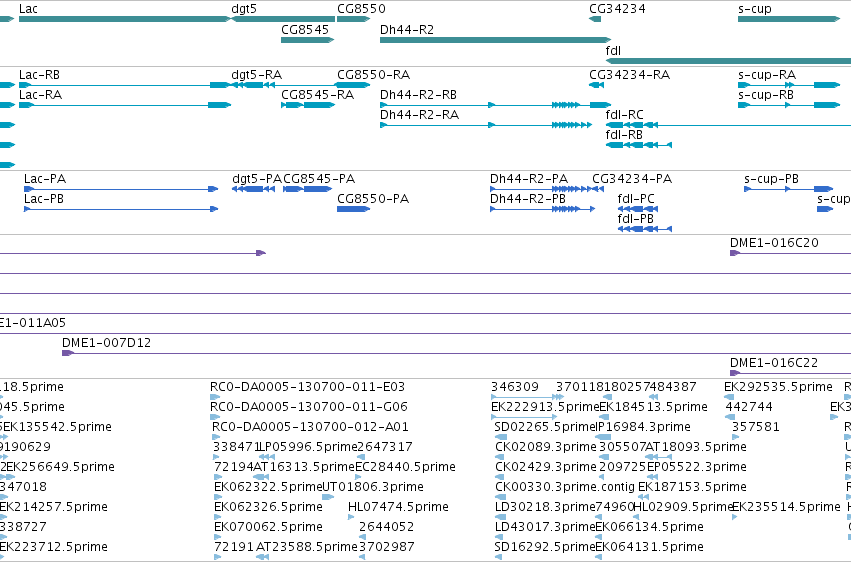The height and width of the screenshot is (562, 851).
Task: Open the 'EK187153.5prime' EST label
Action: coord(693,487)
